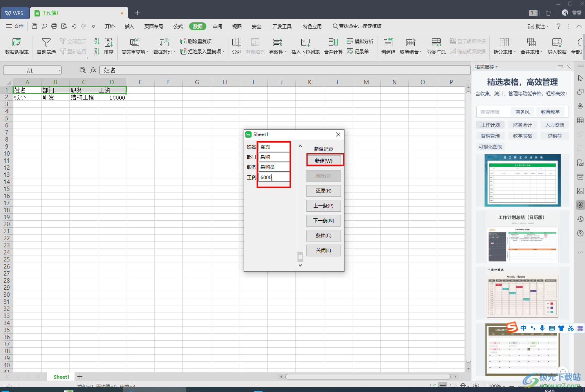Collapse the ribbon with the up chevron
This screenshot has height=392, width=585.
pyautogui.click(x=579, y=26)
